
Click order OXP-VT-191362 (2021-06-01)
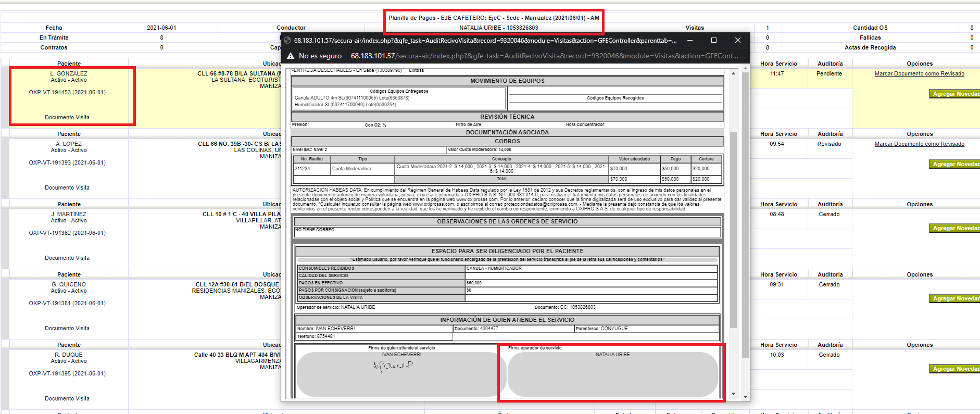point(67,233)
